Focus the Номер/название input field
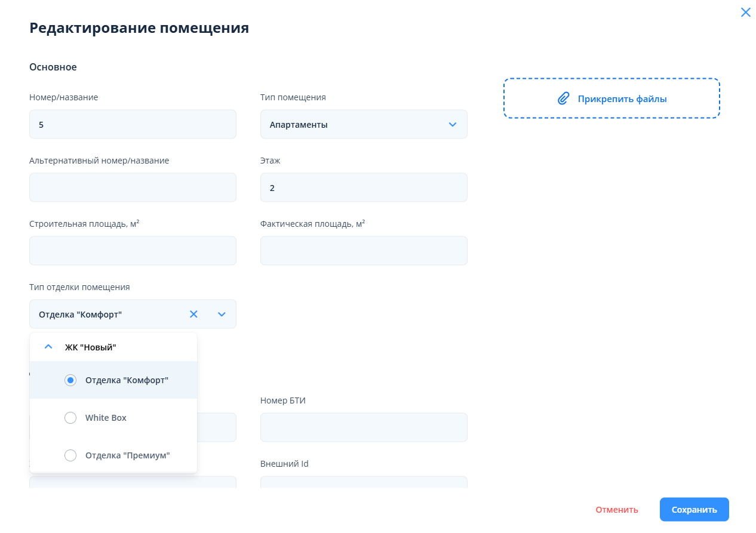The width and height of the screenshot is (756, 533). click(133, 125)
